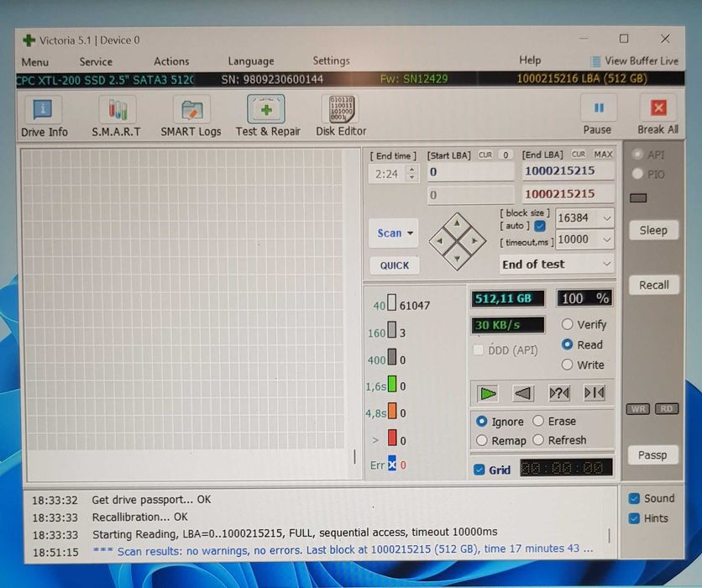This screenshot has width=702, height=588.
Task: Click the Passp button
Action: 652,455
